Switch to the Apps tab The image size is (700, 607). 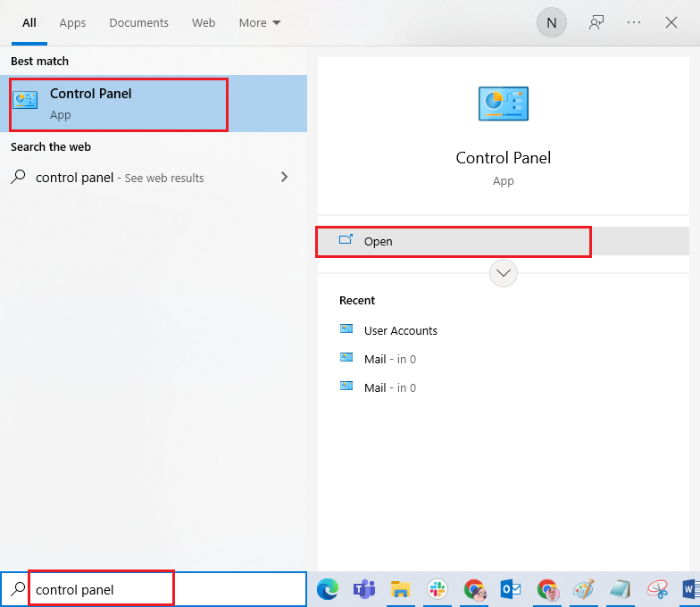[x=72, y=23]
